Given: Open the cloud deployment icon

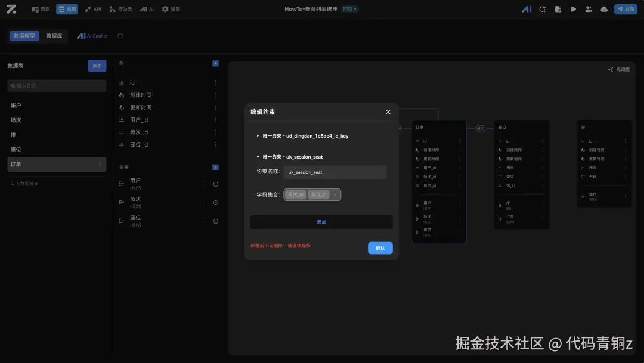Looking at the screenshot, I should coord(603,9).
